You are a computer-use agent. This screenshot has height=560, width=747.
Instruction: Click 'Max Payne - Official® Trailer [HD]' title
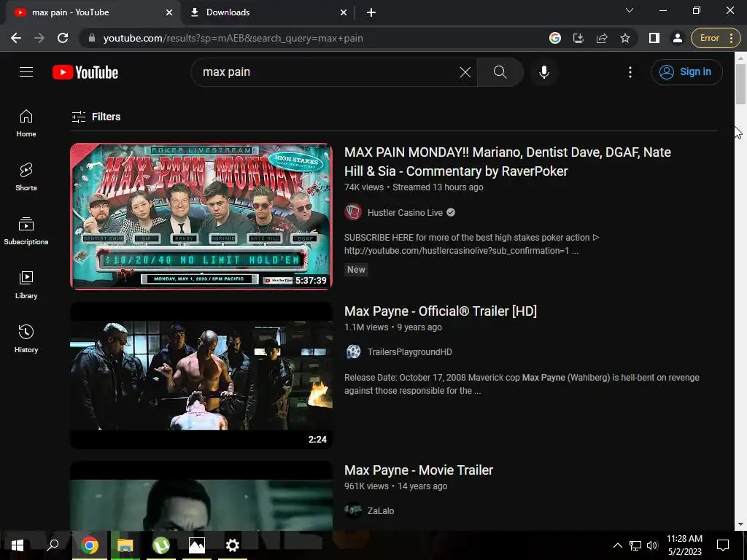440,311
